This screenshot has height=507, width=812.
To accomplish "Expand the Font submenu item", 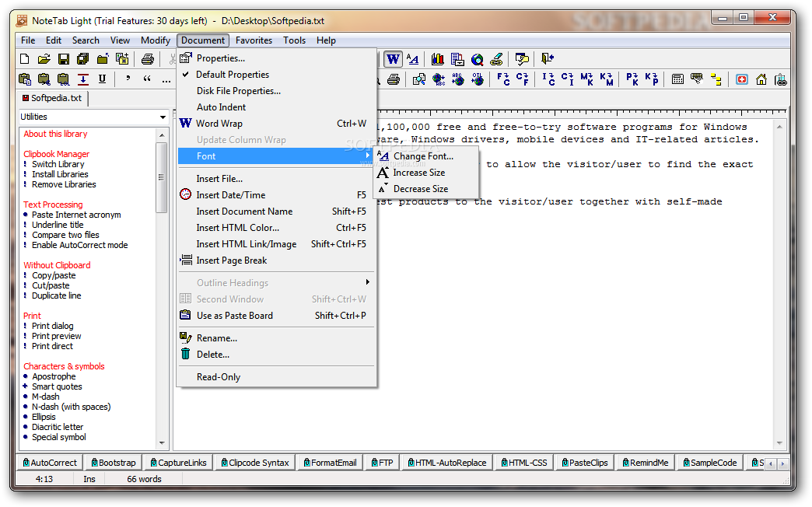I will coord(277,156).
